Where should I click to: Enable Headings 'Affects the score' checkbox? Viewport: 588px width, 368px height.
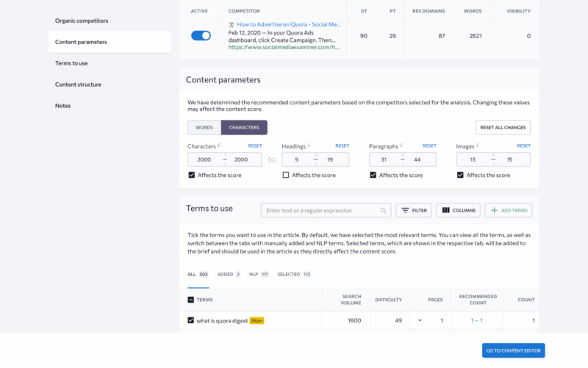[286, 176]
